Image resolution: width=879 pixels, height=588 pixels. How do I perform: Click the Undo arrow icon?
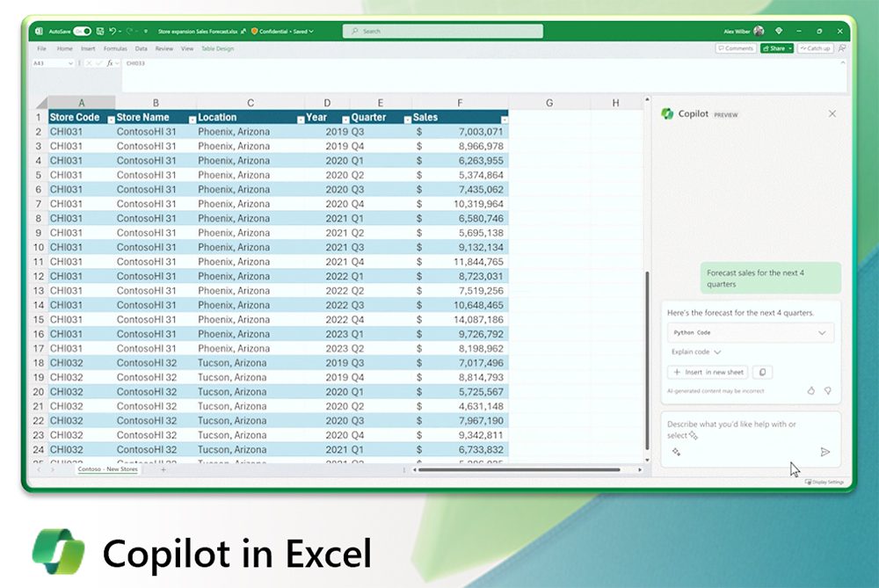pos(113,32)
